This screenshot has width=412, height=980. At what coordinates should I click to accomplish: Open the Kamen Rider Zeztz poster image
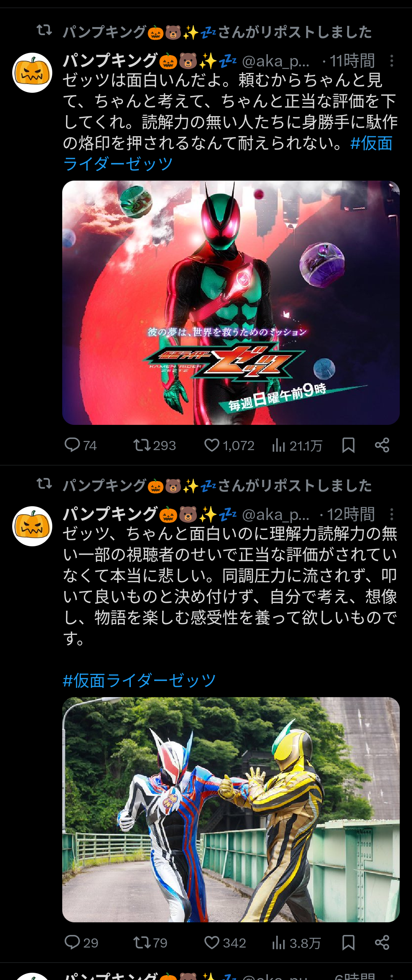pyautogui.click(x=231, y=303)
